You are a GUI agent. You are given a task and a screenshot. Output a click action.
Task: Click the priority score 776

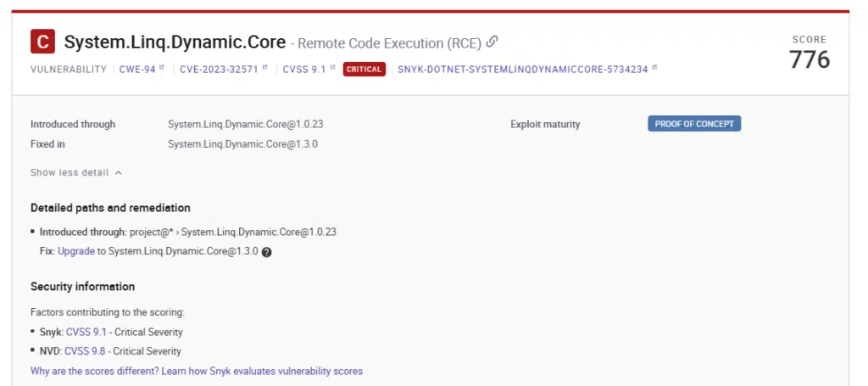(810, 59)
